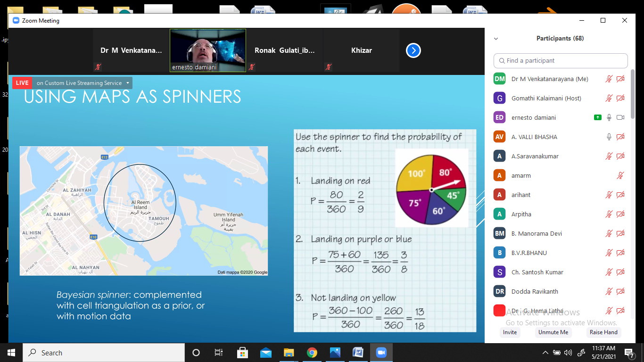Click the Al Reem Island map in the shared slide
This screenshot has height=362, width=644.
[x=144, y=211]
